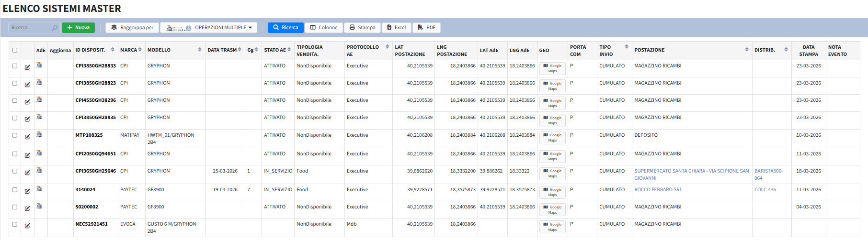Open Google Maps for MTP108325
This screenshot has height=240, width=868.
click(552, 138)
